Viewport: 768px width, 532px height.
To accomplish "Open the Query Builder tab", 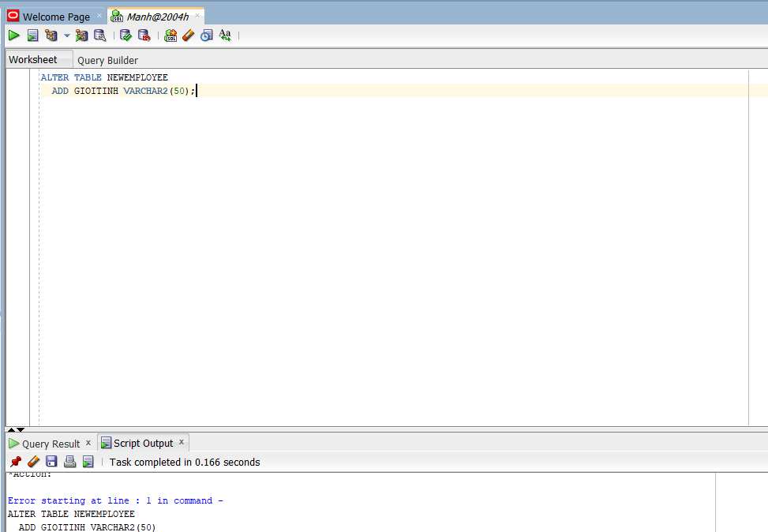I will (107, 59).
